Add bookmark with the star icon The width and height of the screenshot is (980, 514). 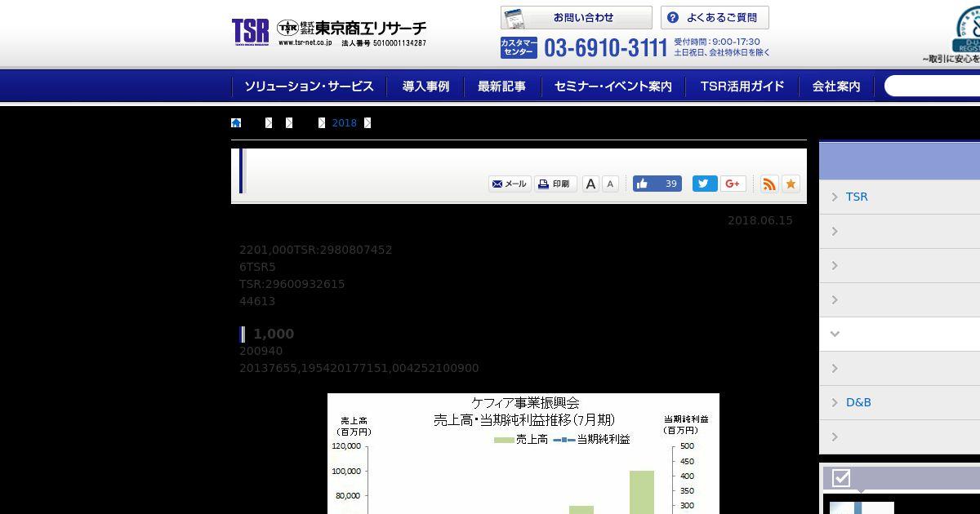tap(791, 184)
